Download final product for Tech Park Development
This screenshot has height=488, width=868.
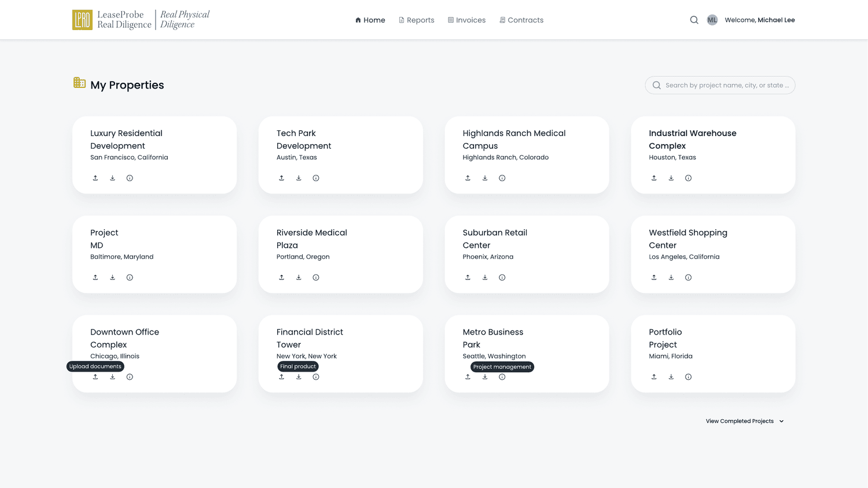click(x=299, y=178)
